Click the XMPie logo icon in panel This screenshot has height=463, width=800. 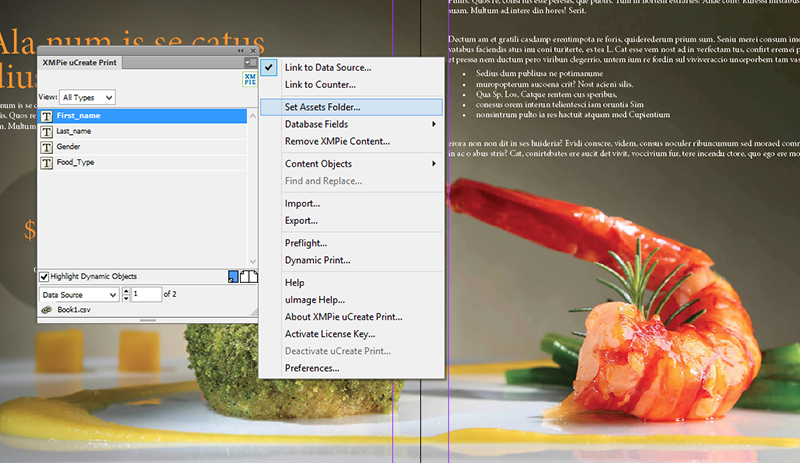pyautogui.click(x=249, y=80)
